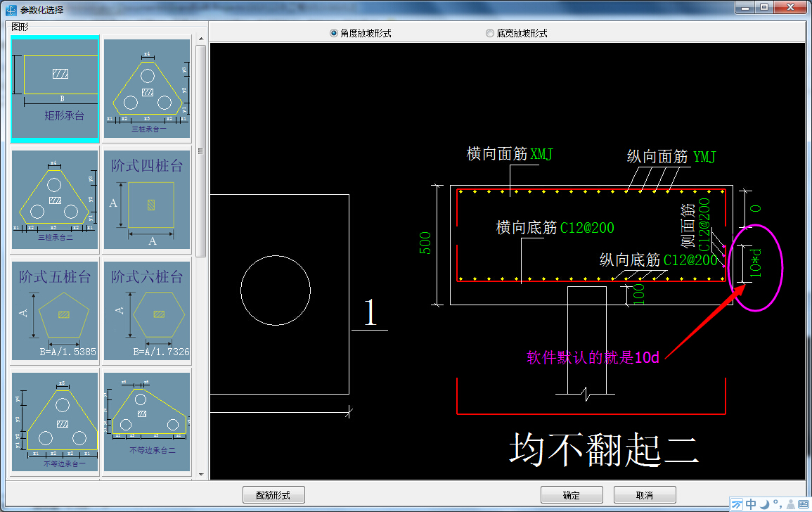Click the IME user avatar icon

(x=791, y=504)
